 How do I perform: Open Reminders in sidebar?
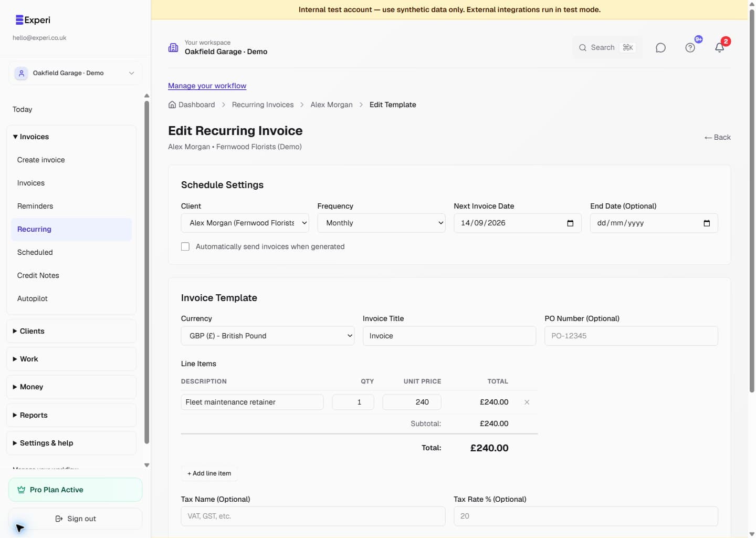[x=71, y=206]
